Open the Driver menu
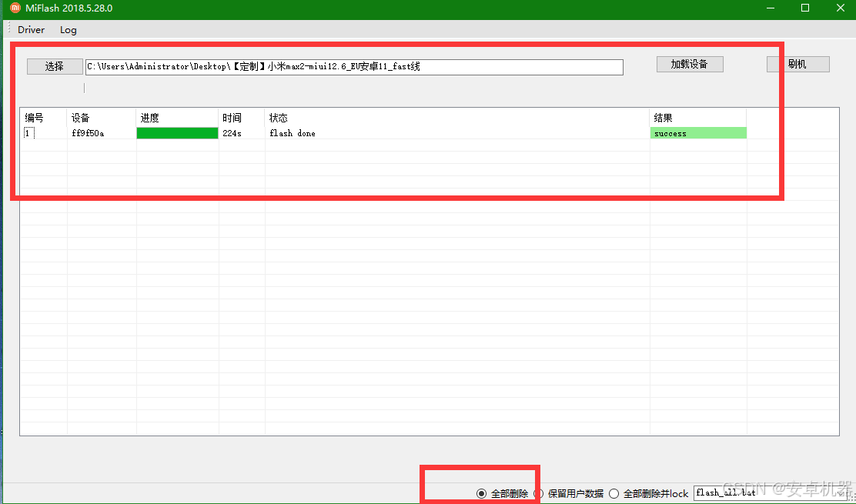The image size is (856, 504). pyautogui.click(x=31, y=30)
